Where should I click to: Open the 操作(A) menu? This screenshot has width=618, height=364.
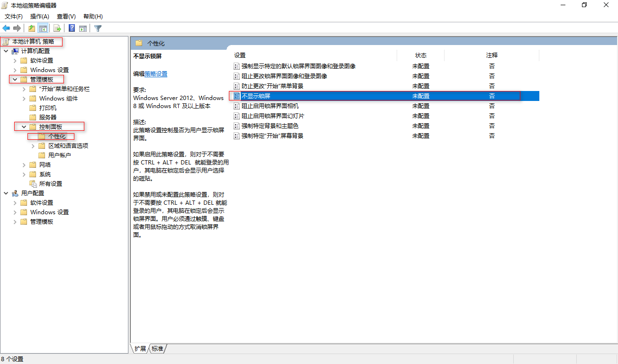[40, 17]
